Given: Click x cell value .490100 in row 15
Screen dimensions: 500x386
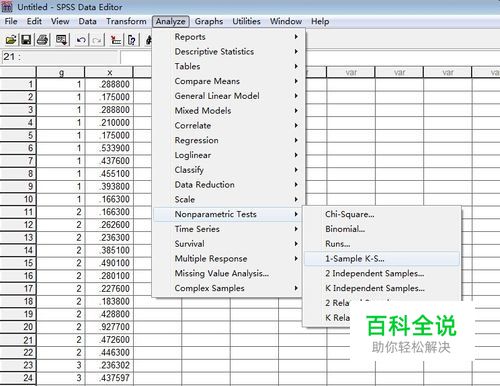Looking at the screenshot, I should point(109,263).
